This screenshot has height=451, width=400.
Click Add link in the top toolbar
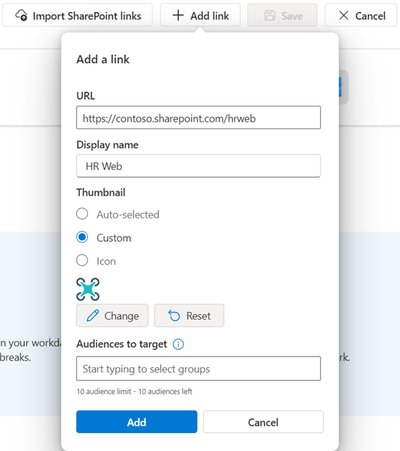(200, 15)
